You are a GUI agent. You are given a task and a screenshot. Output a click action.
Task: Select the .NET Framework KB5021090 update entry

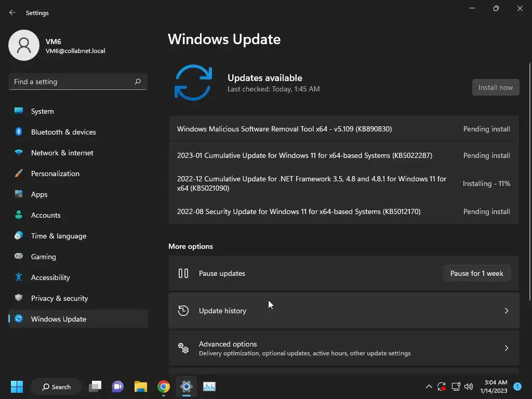tap(344, 183)
